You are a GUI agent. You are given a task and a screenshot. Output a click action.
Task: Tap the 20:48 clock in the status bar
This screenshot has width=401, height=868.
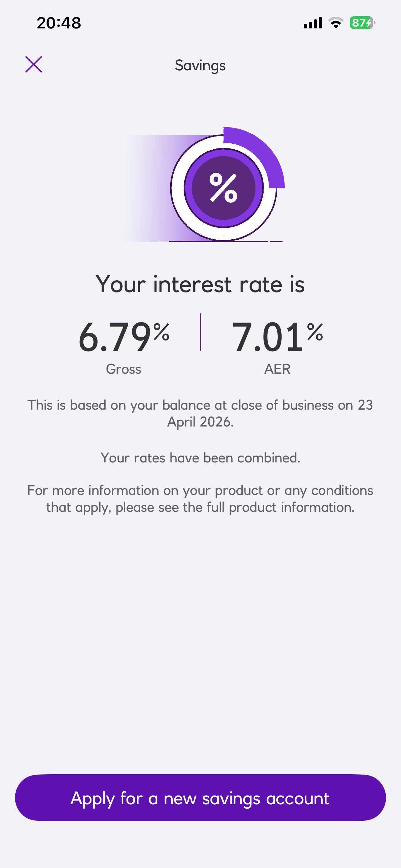[x=59, y=23]
